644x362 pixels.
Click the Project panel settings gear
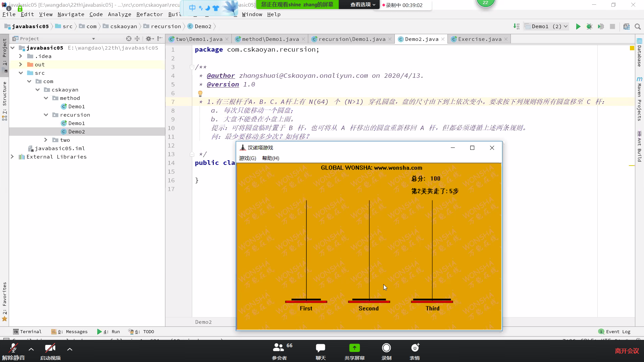tap(149, 39)
